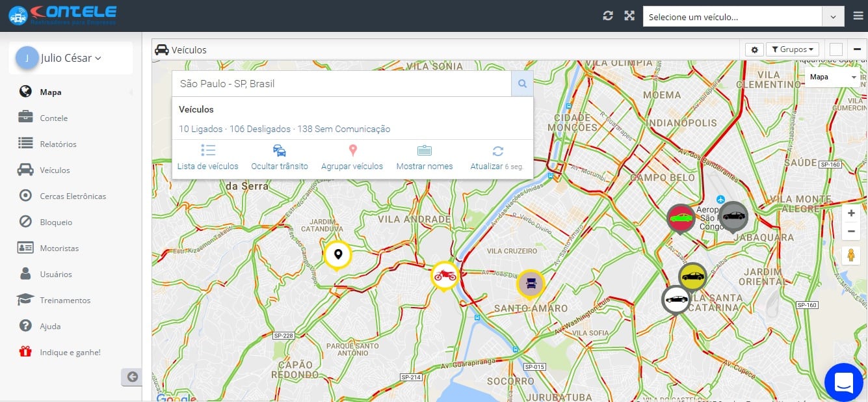Click the Atualizar refresh button
Screen dimensions: 868x402
pos(497,157)
